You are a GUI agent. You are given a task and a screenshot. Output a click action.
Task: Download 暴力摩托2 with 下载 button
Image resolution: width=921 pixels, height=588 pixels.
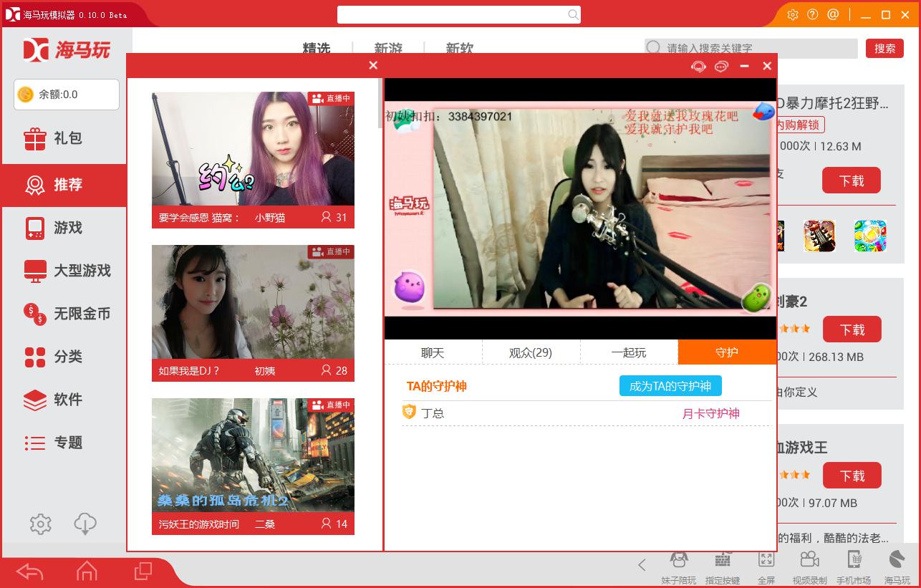click(x=852, y=180)
